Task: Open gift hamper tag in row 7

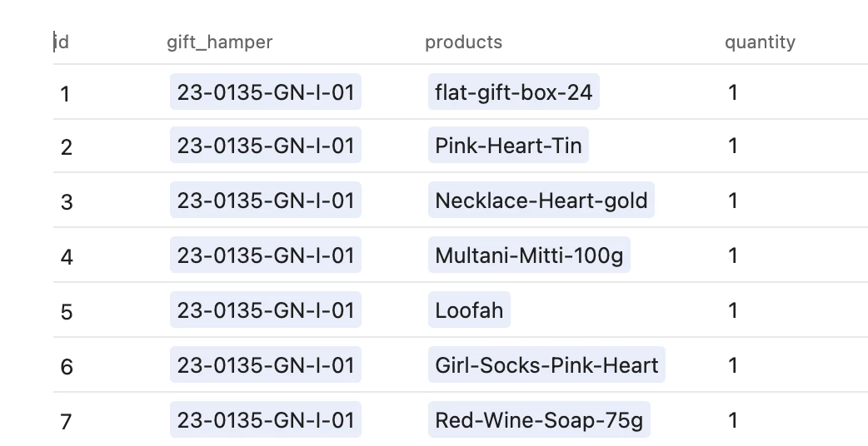Action: pyautogui.click(x=266, y=419)
